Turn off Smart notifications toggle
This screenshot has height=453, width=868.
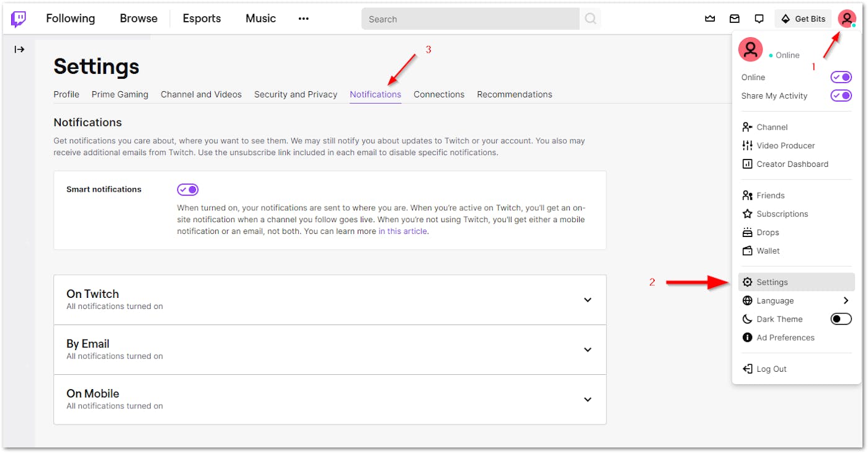[x=188, y=189]
